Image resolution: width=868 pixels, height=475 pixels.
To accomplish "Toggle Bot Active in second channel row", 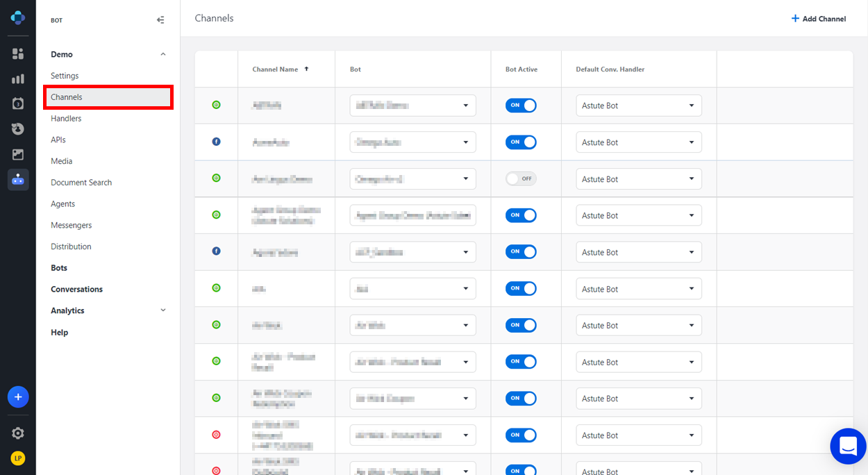I will tap(521, 142).
